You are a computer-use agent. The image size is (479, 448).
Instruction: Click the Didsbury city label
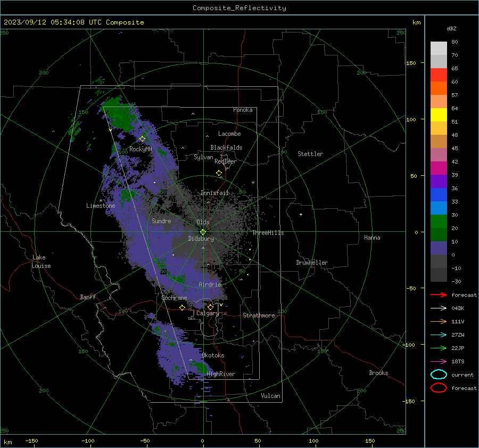tap(201, 239)
